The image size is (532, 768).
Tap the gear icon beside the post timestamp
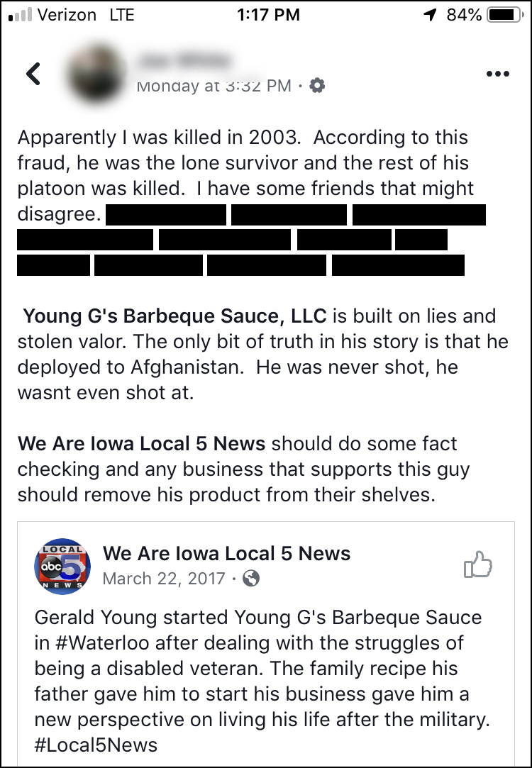click(x=318, y=86)
